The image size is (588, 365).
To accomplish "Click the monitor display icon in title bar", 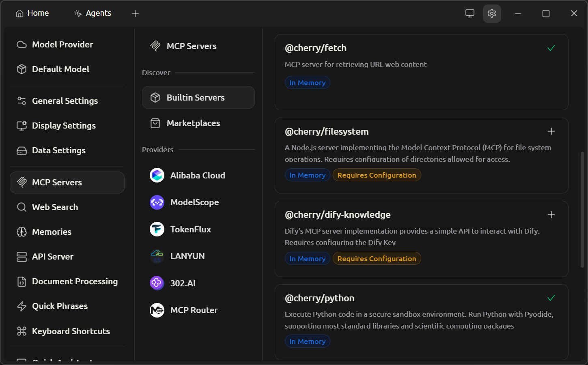I will 470,13.
